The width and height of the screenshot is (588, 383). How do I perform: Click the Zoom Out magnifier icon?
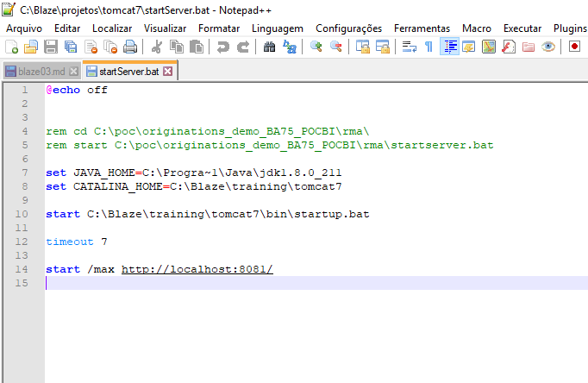point(336,47)
